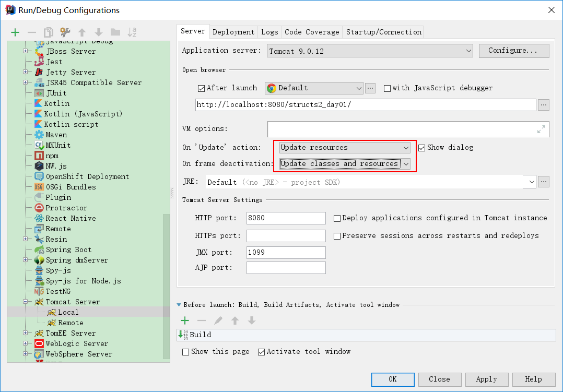Enable Preserve sessions across restarts checkbox
Image resolution: width=563 pixels, height=392 pixels.
click(337, 236)
